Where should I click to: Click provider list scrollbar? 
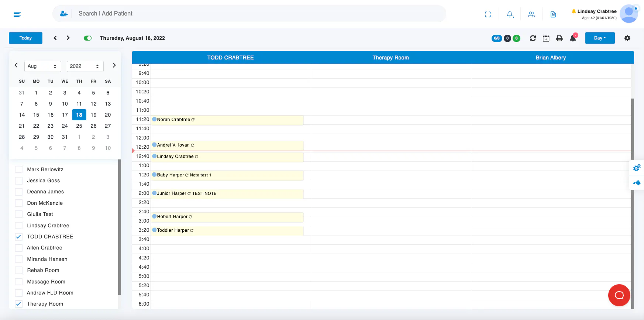(119, 227)
